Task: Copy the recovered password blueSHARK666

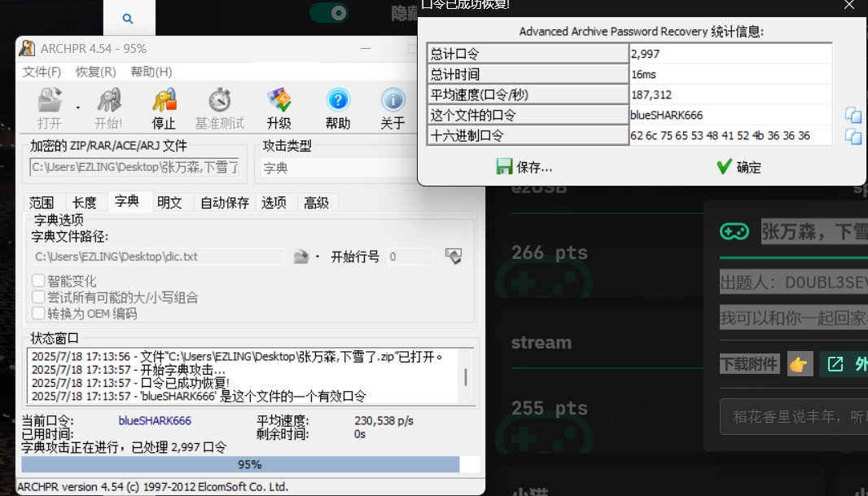Action: [x=853, y=115]
